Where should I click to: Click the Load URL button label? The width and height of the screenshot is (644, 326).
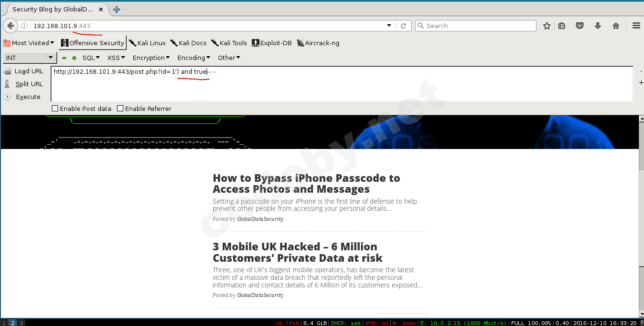tap(29, 71)
